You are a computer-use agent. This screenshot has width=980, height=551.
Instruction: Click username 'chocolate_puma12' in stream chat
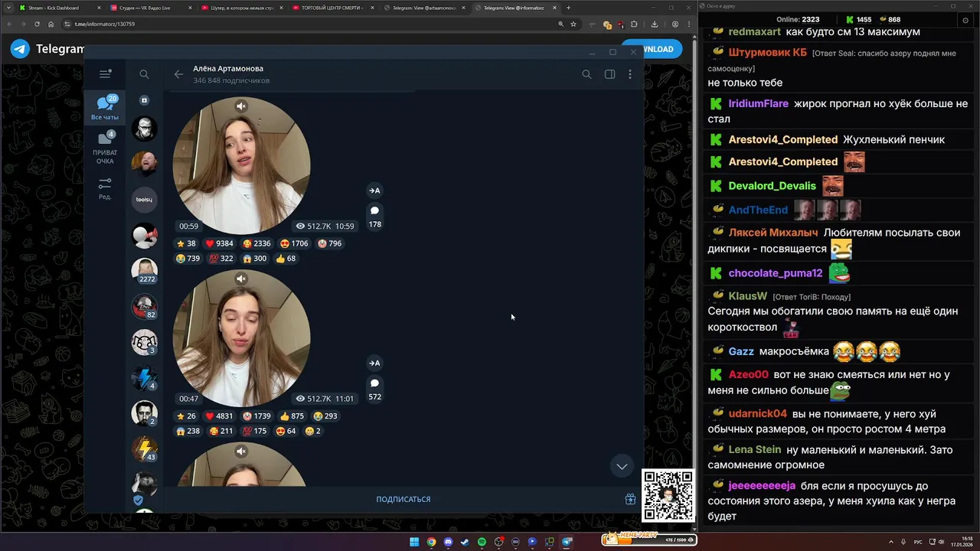click(x=776, y=273)
